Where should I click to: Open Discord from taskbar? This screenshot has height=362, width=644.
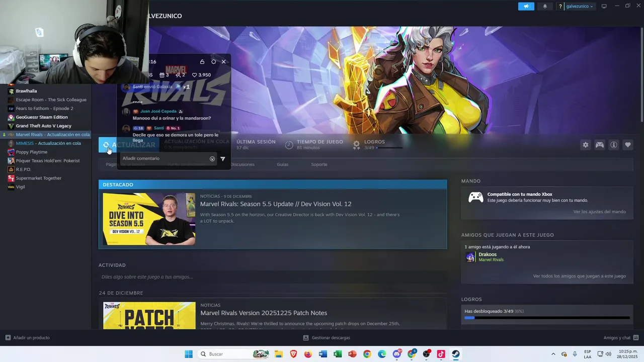pyautogui.click(x=397, y=354)
